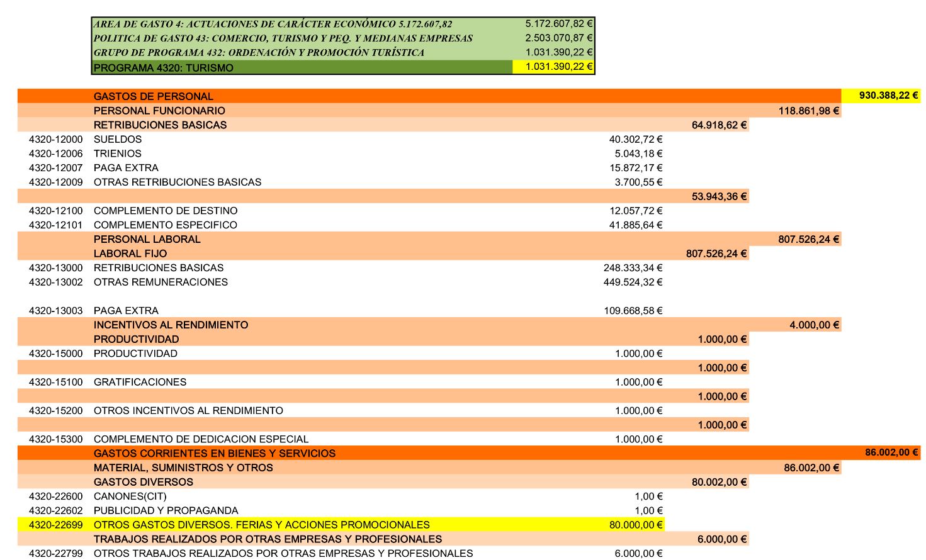This screenshot has height=560, width=926.
Task: Select the INCENTIVOS AL RENDIMIENTO heading
Action: pyautogui.click(x=171, y=325)
